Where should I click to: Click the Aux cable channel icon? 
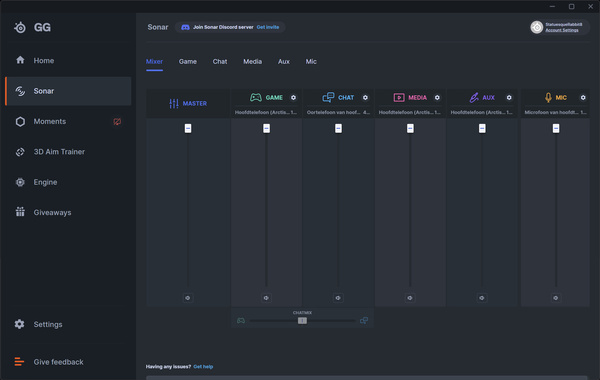click(474, 98)
